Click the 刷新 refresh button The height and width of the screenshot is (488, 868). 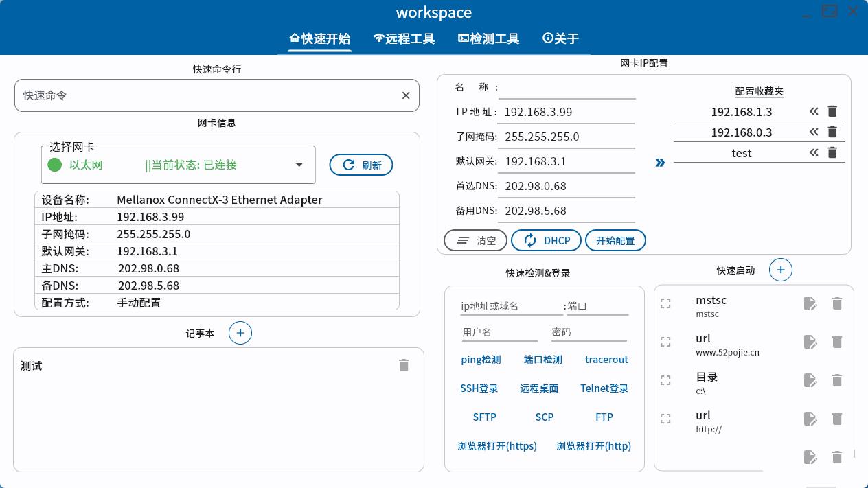[361, 165]
